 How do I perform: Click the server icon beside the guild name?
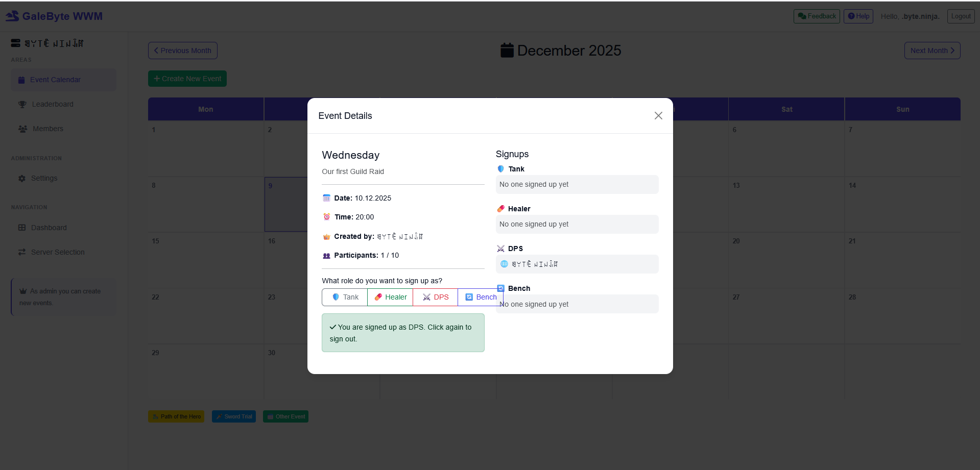(x=16, y=43)
